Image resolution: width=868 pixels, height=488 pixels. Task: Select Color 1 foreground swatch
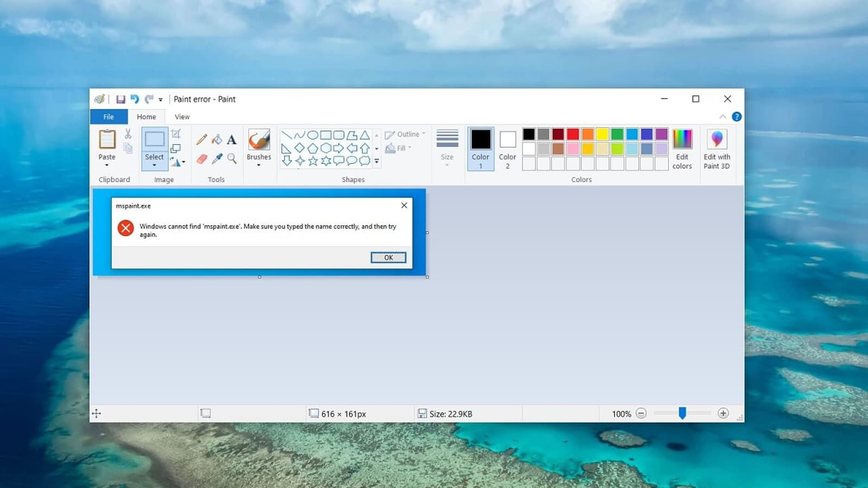coord(481,149)
